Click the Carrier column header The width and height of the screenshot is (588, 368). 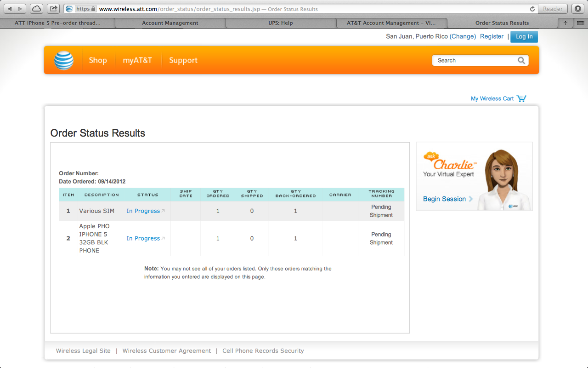(340, 195)
